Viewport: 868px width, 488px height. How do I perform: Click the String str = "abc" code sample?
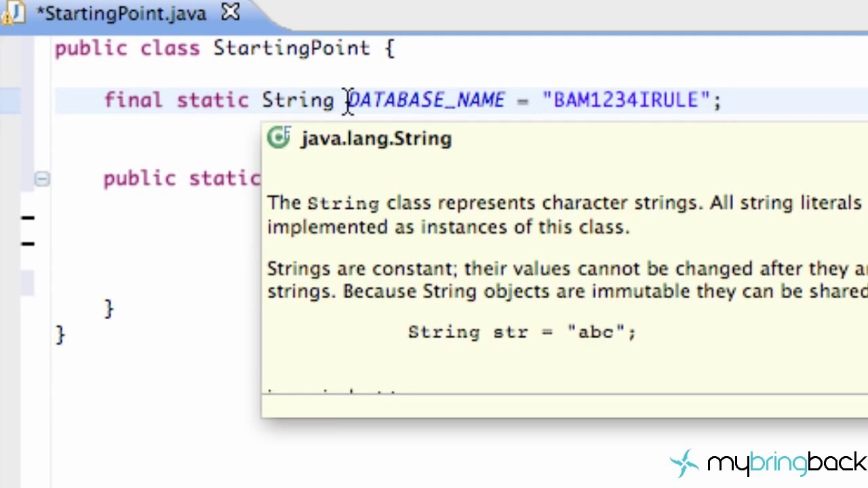click(x=521, y=332)
